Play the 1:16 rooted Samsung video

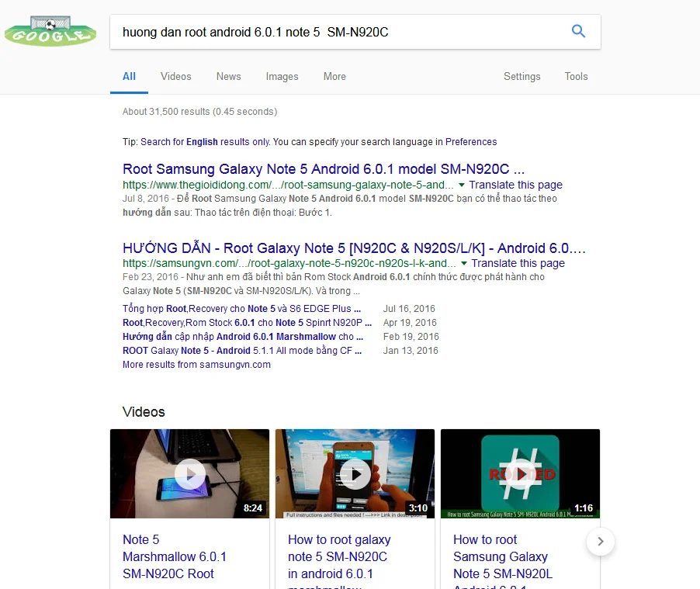[520, 473]
